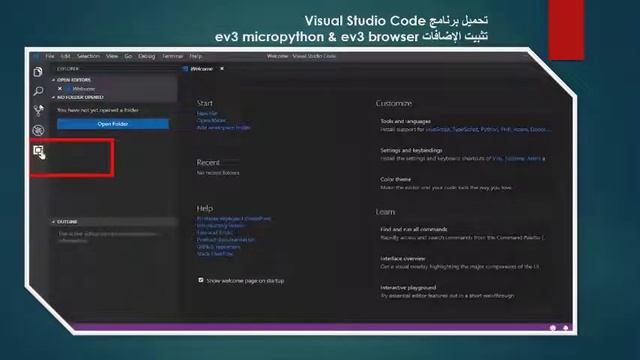This screenshot has width=640, height=360.
Task: Click the Explorer panel title
Action: (x=68, y=69)
